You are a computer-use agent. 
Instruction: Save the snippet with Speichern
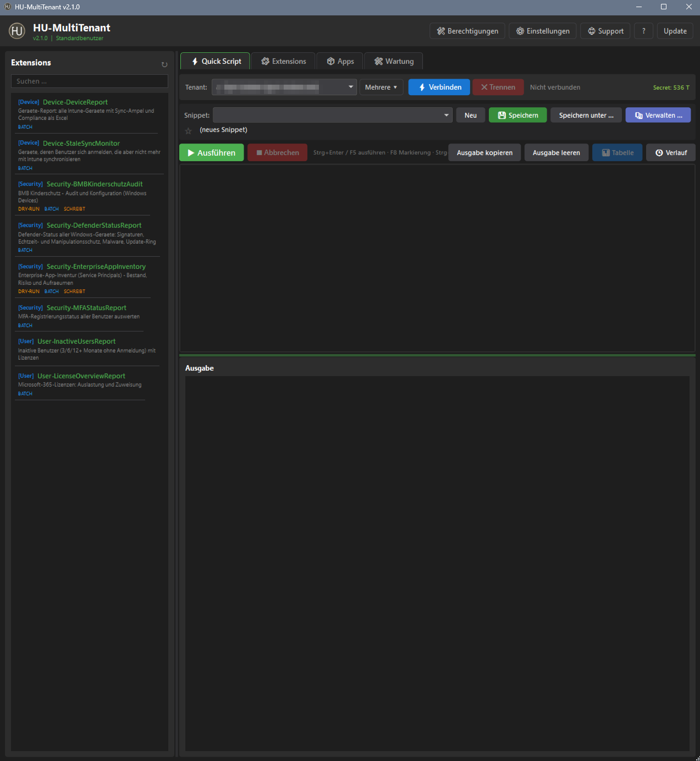(518, 115)
